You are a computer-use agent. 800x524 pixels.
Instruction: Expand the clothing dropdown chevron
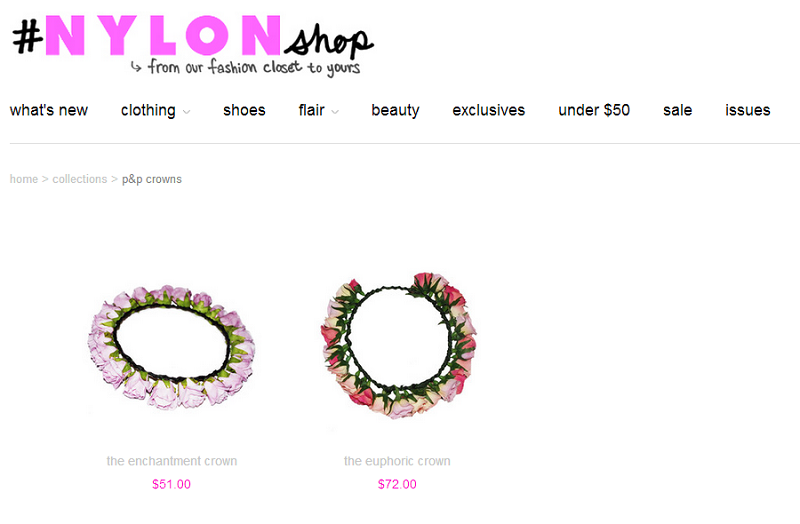[187, 112]
